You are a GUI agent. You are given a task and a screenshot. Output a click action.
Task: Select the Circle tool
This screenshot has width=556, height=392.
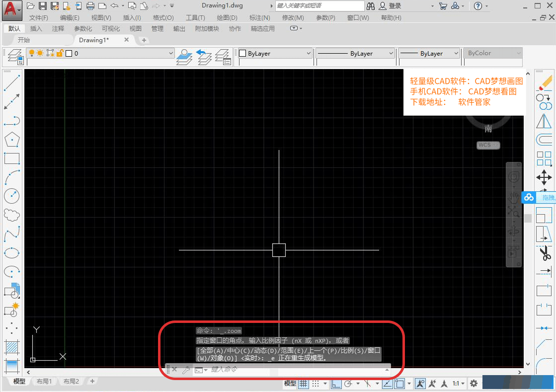coord(12,196)
